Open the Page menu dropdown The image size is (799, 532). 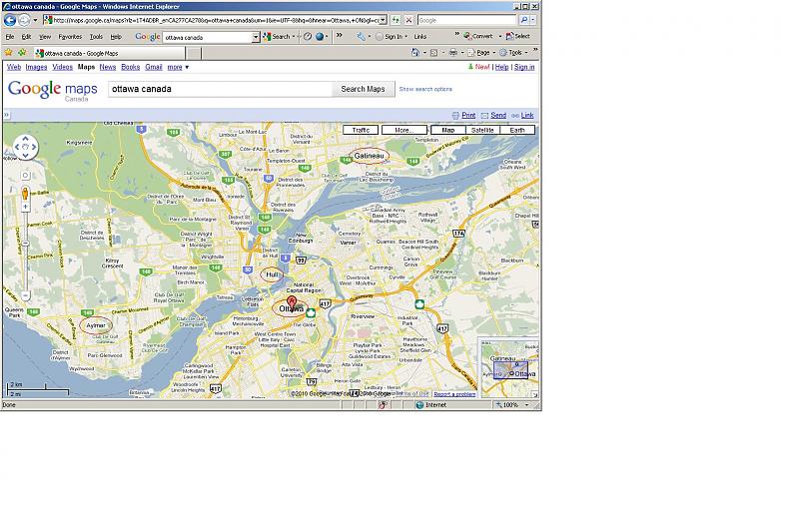[x=481, y=53]
